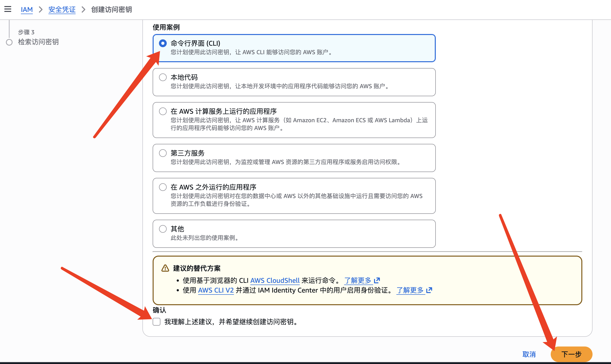This screenshot has width=611, height=364.
Task: Select Command Line Interface (CLI) radio option
Action: coord(163,43)
